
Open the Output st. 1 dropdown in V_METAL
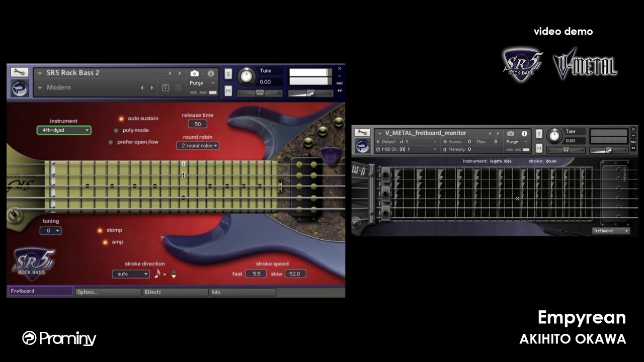[407, 142]
